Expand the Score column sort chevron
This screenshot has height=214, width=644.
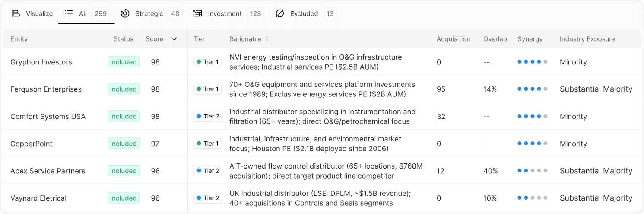tap(174, 39)
